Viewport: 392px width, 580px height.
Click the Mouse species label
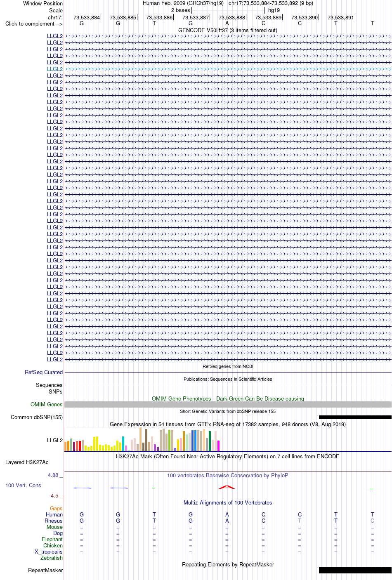point(55,527)
